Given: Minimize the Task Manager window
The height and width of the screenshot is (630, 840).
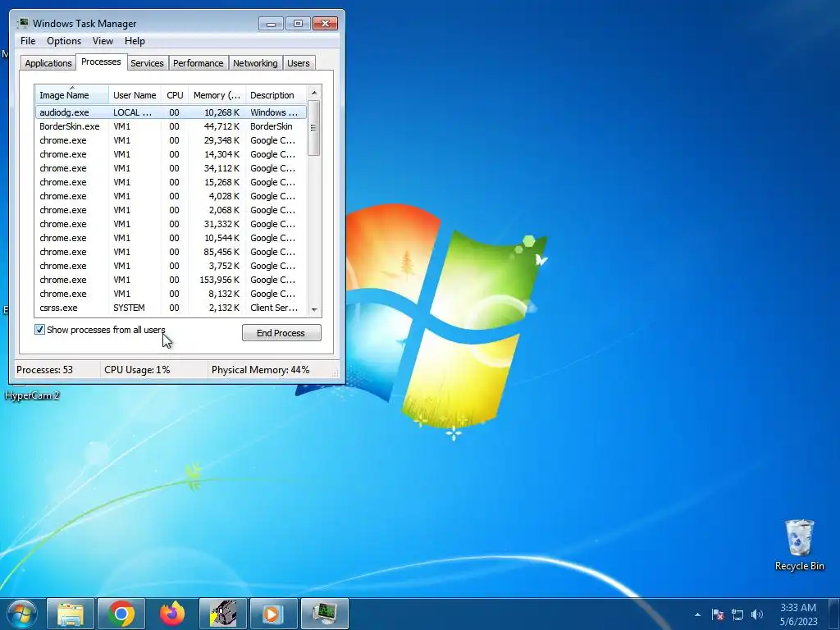Looking at the screenshot, I should click(271, 24).
